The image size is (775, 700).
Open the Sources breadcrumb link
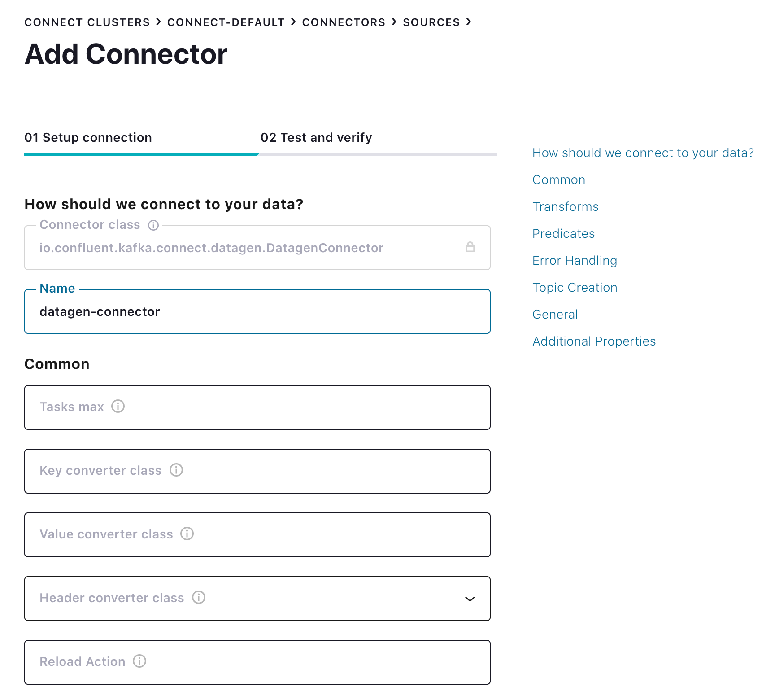tap(431, 22)
